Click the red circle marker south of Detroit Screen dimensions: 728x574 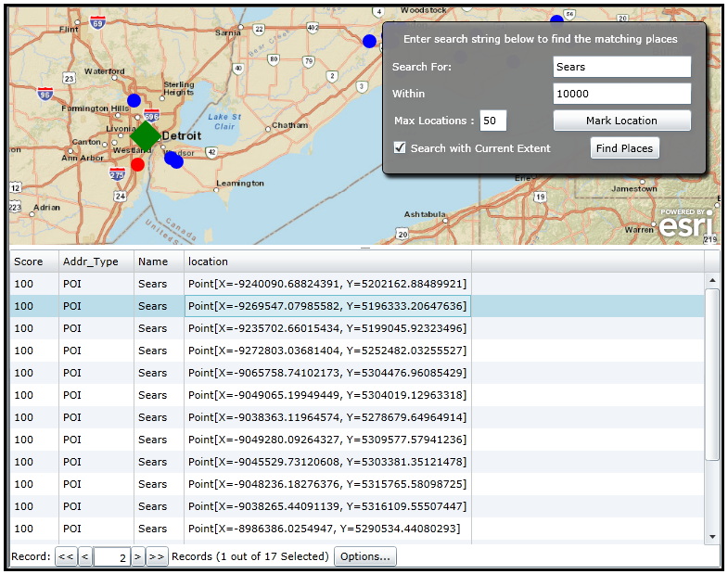137,164
